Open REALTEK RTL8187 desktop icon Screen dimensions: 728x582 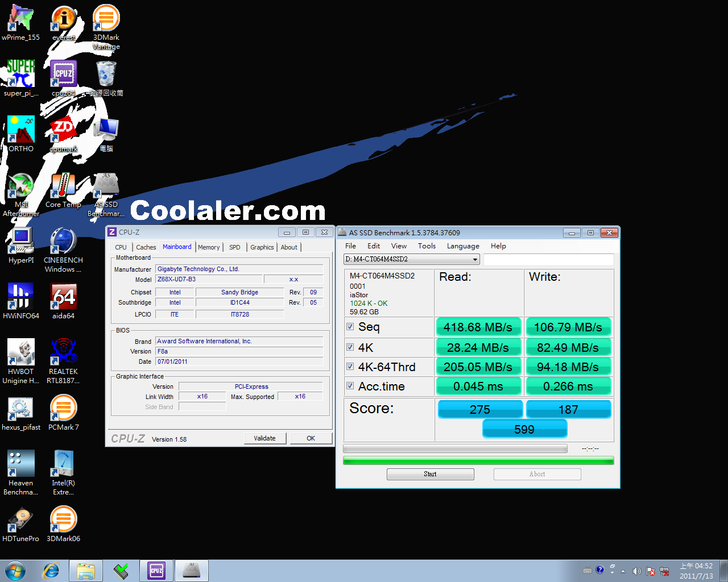(x=64, y=361)
